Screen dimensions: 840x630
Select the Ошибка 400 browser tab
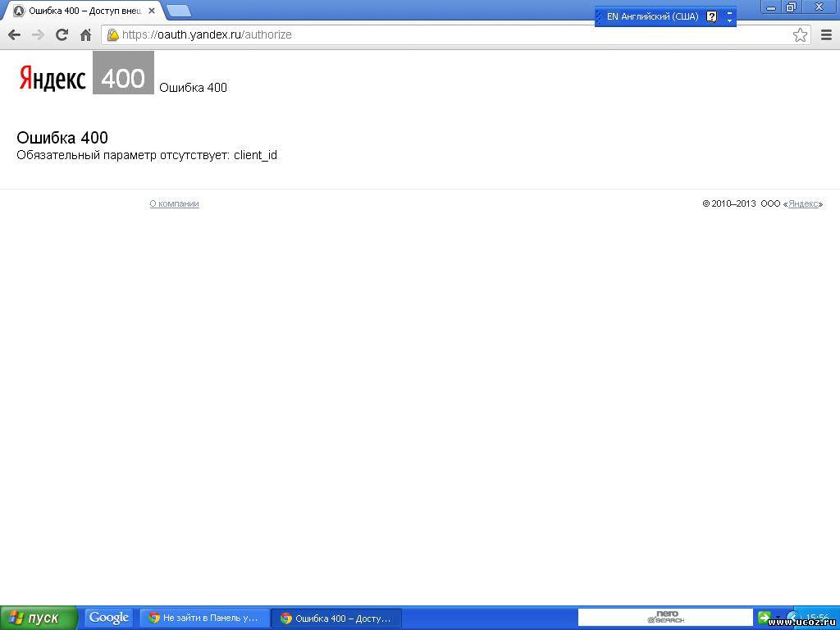(82, 11)
